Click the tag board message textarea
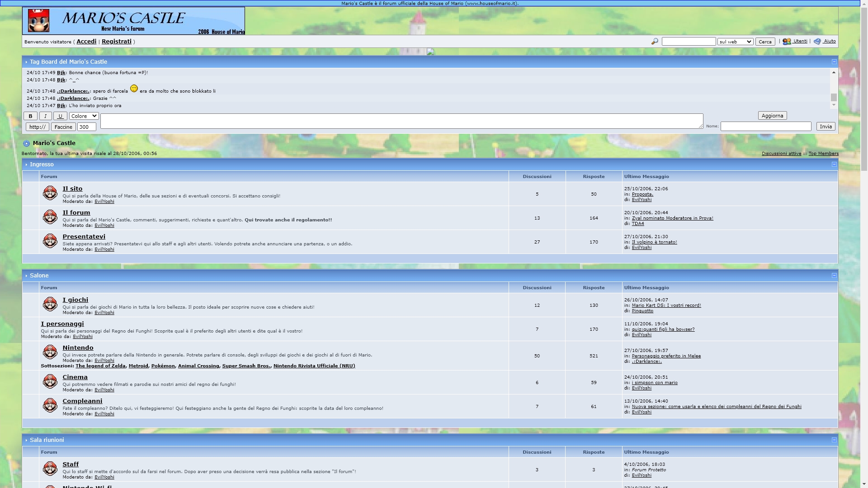868x488 pixels. [401, 121]
